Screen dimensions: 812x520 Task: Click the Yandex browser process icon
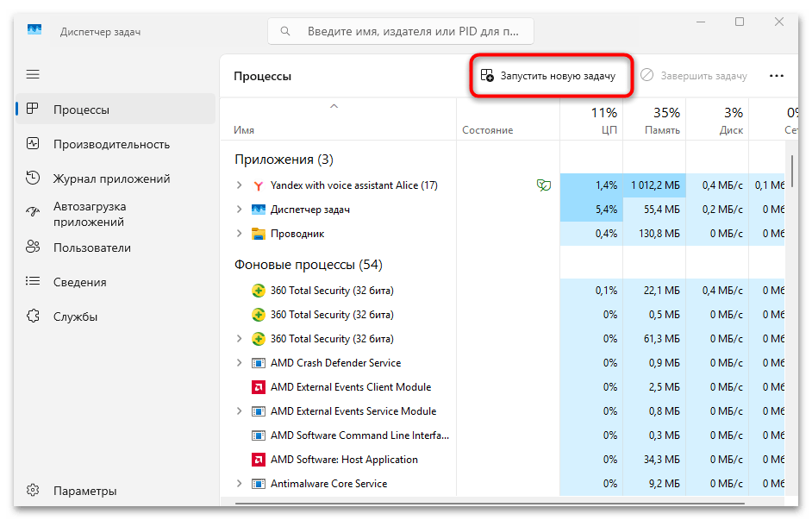pyautogui.click(x=258, y=185)
